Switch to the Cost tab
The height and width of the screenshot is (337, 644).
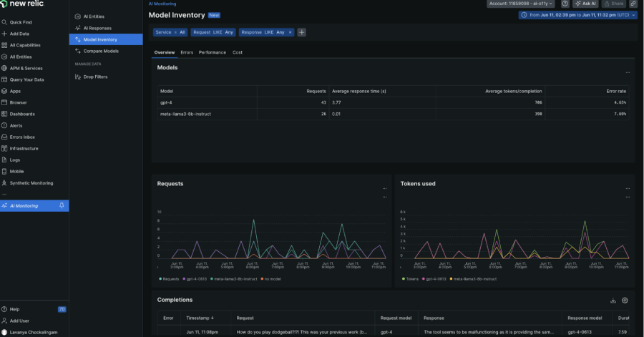(x=238, y=52)
